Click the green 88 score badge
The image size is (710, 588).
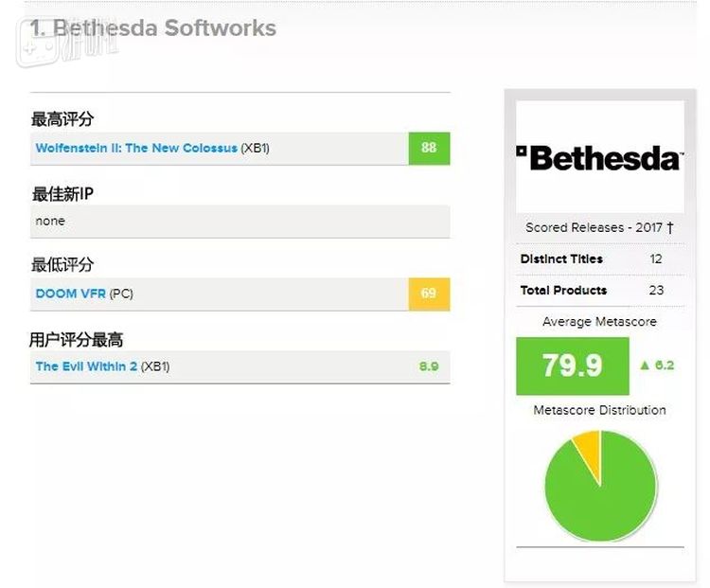(429, 149)
